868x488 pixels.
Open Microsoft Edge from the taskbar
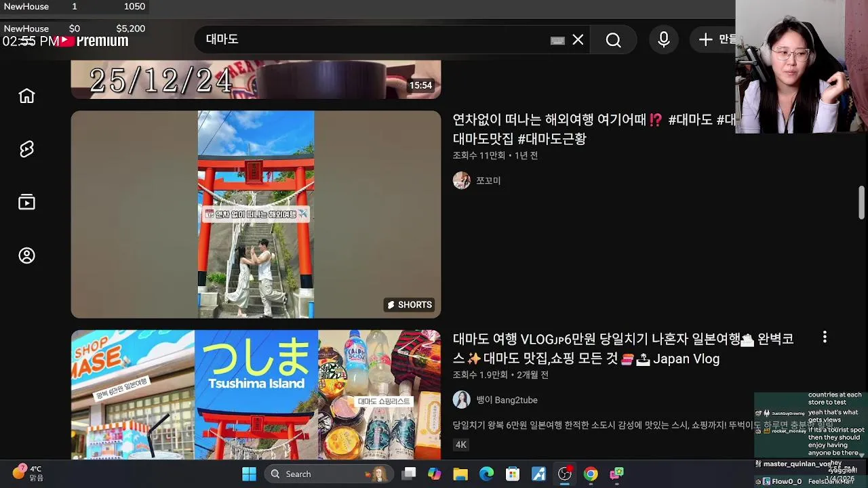(x=486, y=474)
